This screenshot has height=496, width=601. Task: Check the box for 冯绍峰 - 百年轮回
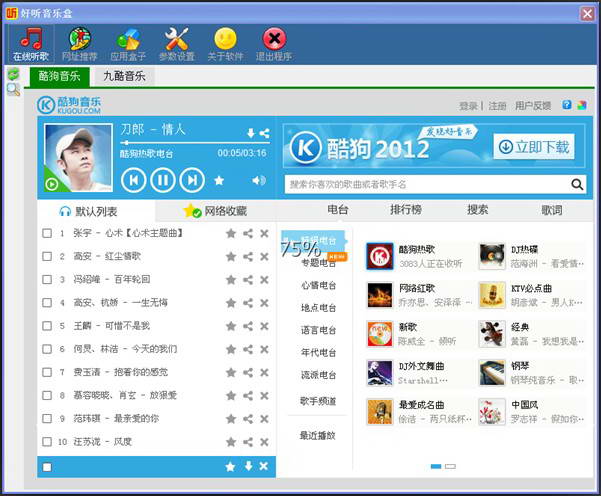pos(47,279)
